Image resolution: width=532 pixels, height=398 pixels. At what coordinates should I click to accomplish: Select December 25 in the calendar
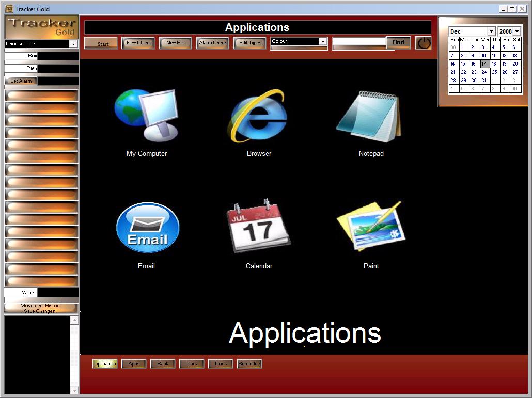[495, 72]
